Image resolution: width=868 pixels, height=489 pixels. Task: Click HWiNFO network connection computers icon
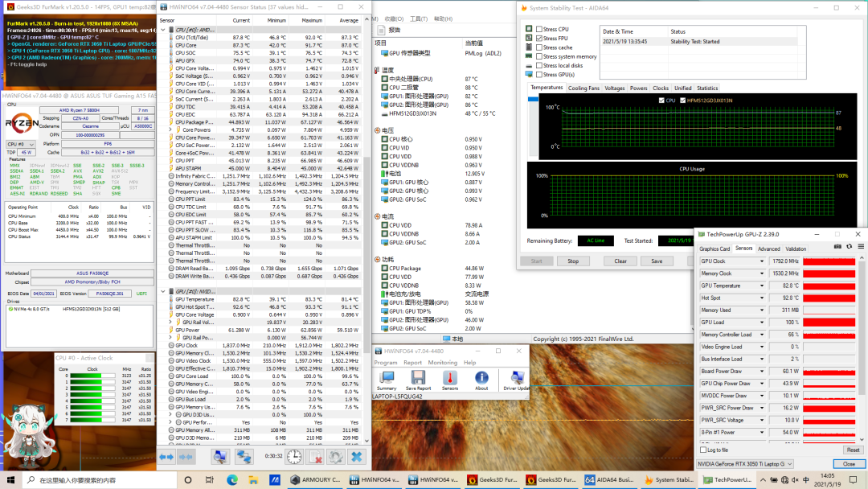(244, 457)
